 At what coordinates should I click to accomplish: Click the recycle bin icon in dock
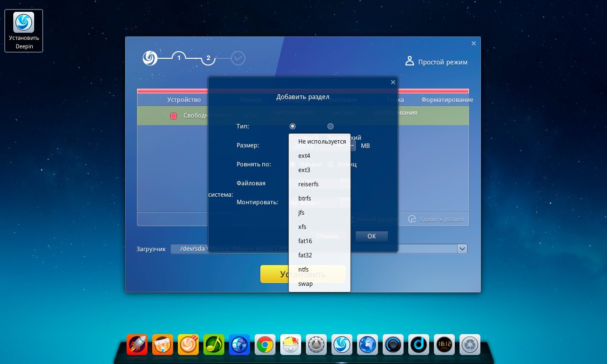[470, 345]
